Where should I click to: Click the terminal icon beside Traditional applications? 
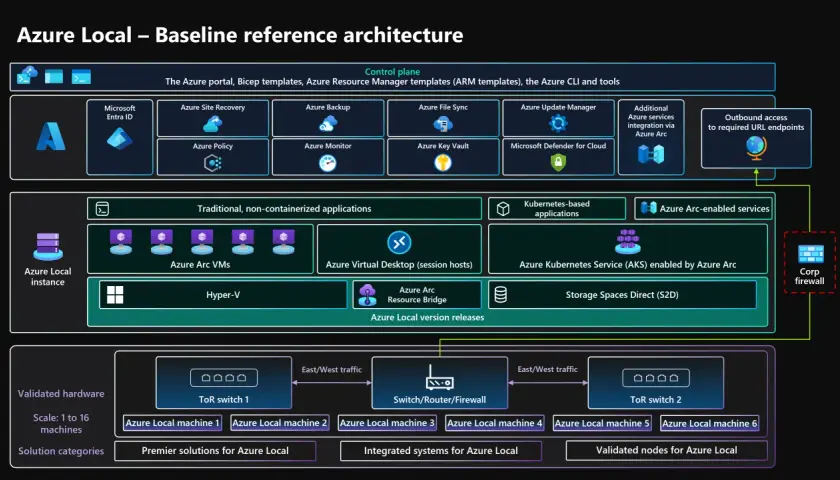tap(102, 209)
